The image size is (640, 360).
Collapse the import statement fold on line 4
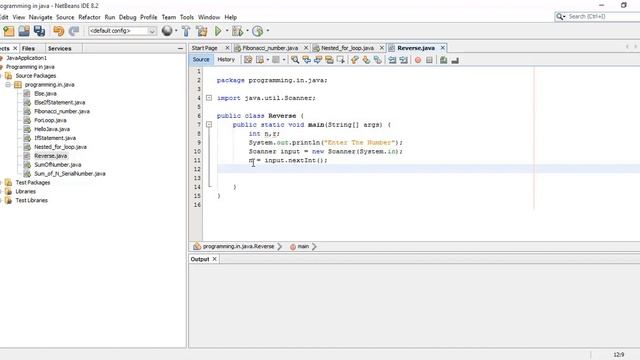[209, 98]
